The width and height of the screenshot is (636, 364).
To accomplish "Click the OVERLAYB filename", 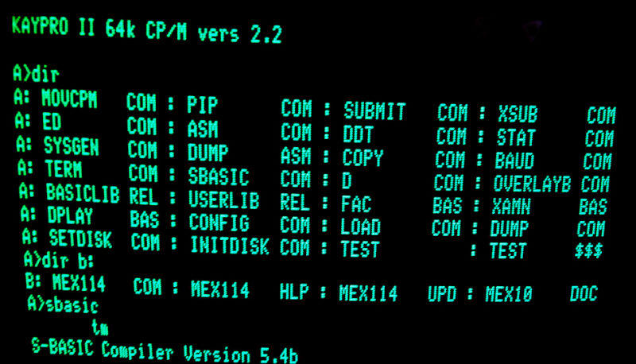I will [532, 184].
